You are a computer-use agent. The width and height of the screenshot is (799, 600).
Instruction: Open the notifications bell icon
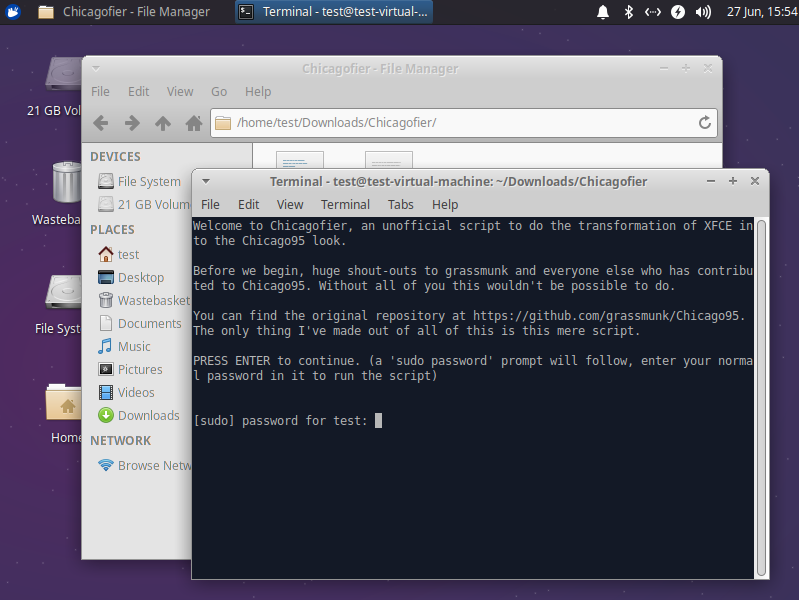pyautogui.click(x=603, y=12)
